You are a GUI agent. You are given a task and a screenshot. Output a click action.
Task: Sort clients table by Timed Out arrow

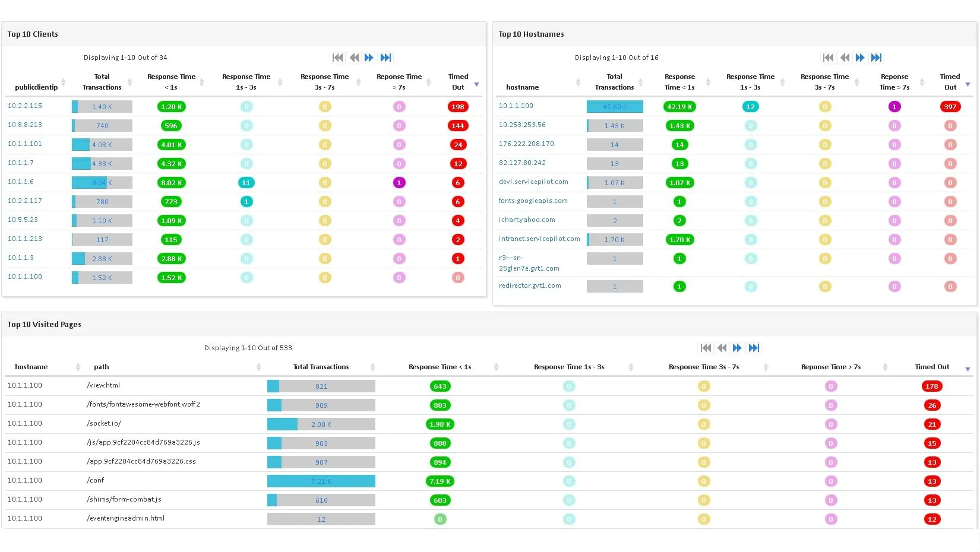point(476,84)
